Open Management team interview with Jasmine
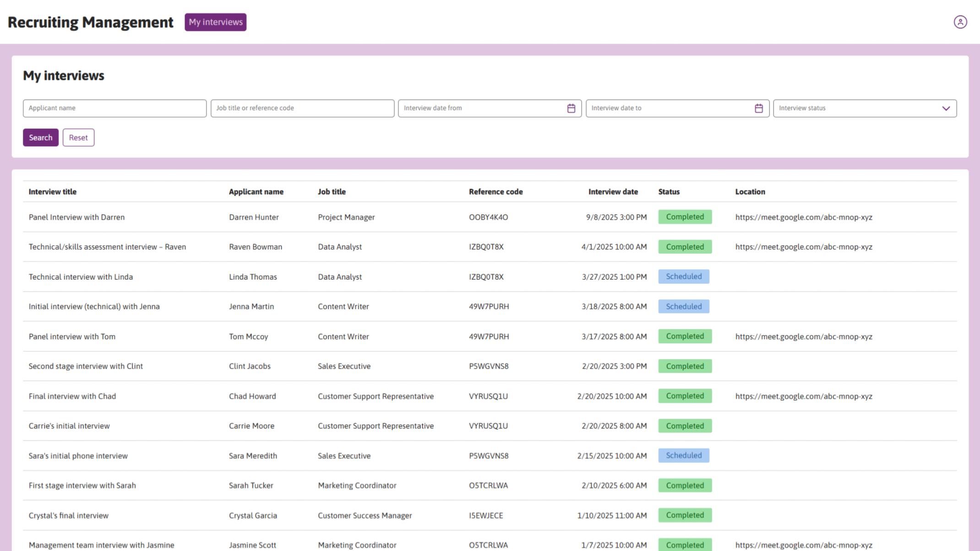 point(101,546)
